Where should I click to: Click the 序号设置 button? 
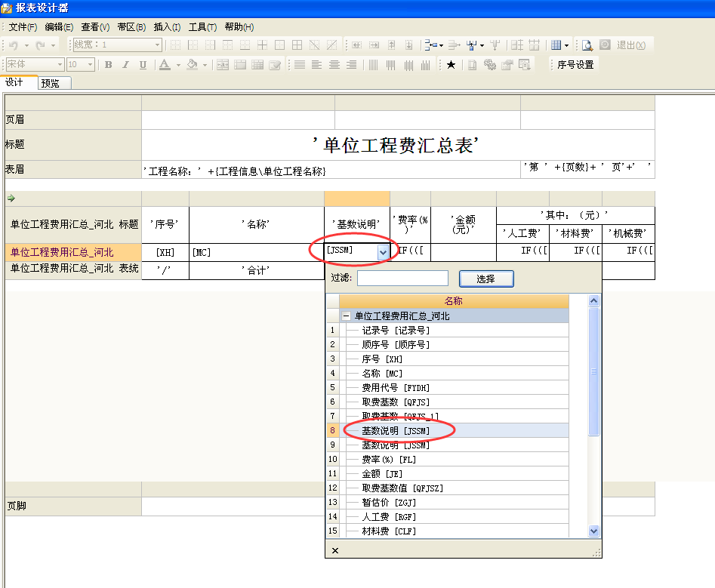[x=575, y=65]
